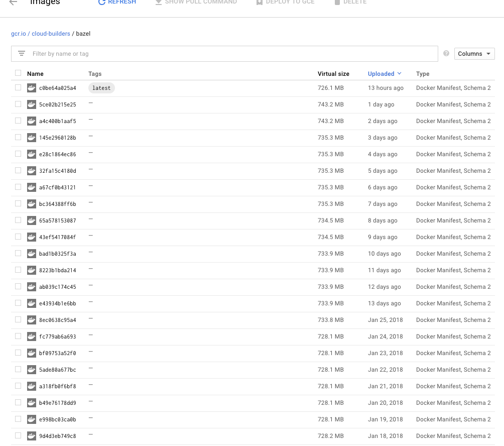Click docker icon for c0be64a025a4
Screen dimensions: 504x446
(32, 88)
